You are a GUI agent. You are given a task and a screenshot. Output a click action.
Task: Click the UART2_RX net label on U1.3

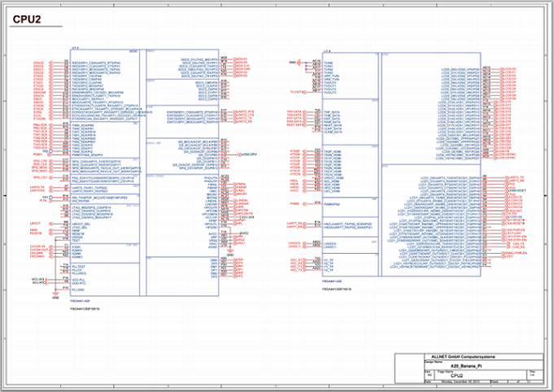tap(244, 121)
